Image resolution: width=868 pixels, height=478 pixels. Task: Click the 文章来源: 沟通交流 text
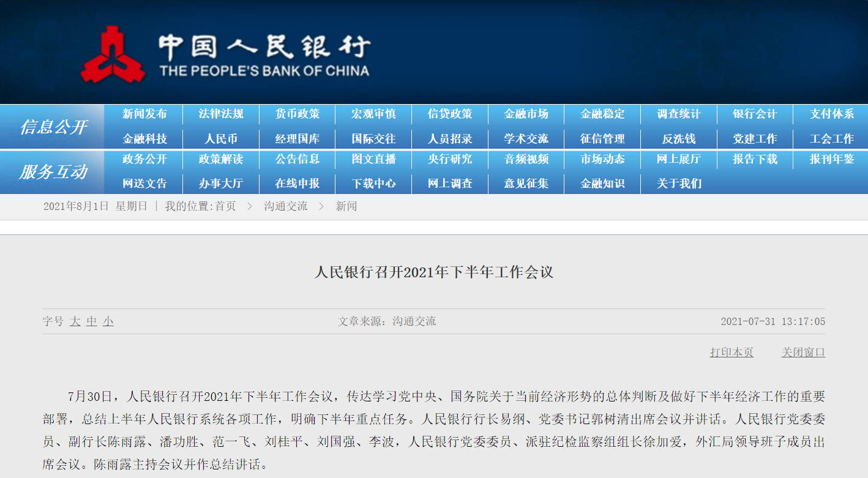[x=387, y=321]
